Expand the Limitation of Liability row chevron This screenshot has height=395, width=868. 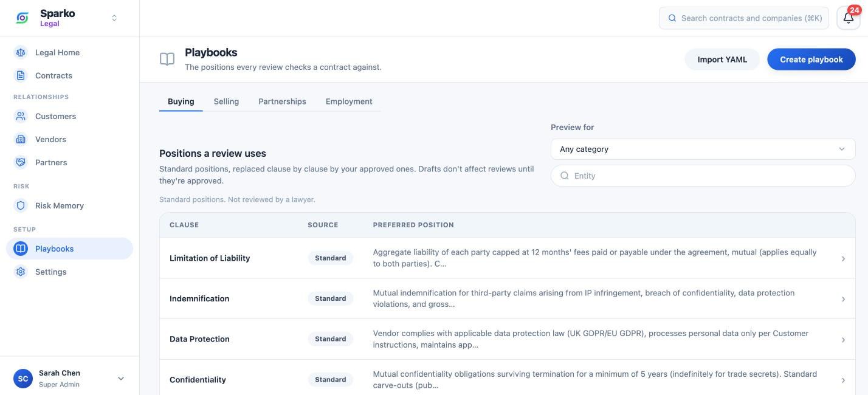pos(843,259)
